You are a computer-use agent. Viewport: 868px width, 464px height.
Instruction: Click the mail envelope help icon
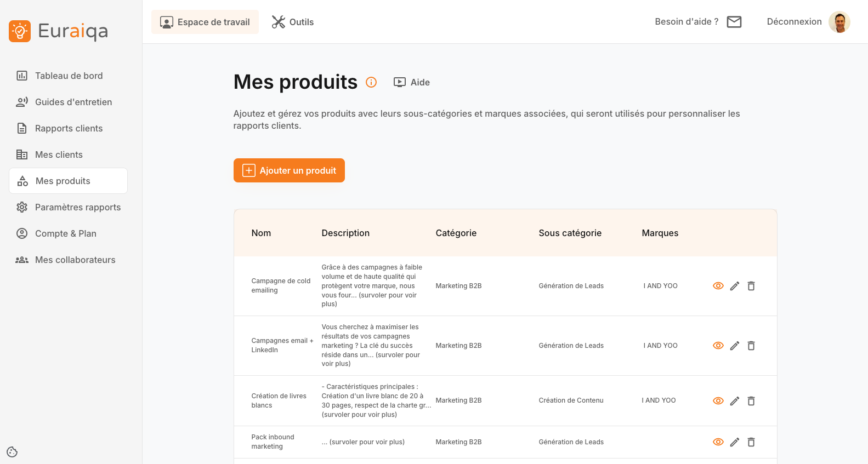734,22
